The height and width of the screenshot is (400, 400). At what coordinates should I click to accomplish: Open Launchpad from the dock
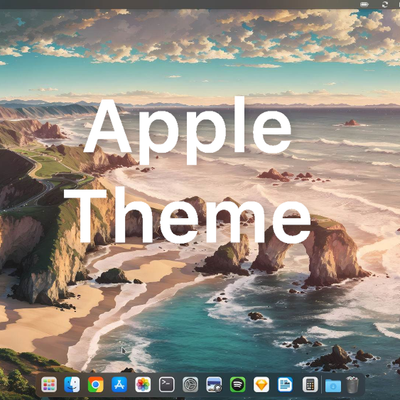49,385
